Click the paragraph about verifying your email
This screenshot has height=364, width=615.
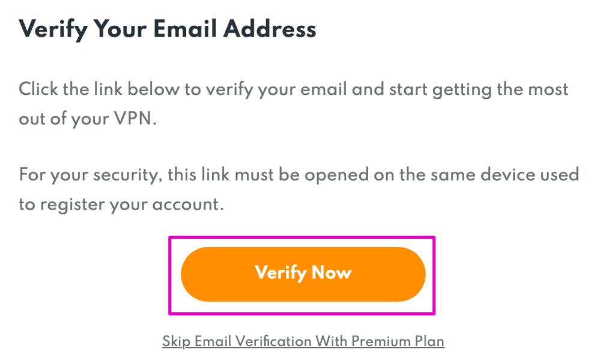(293, 104)
